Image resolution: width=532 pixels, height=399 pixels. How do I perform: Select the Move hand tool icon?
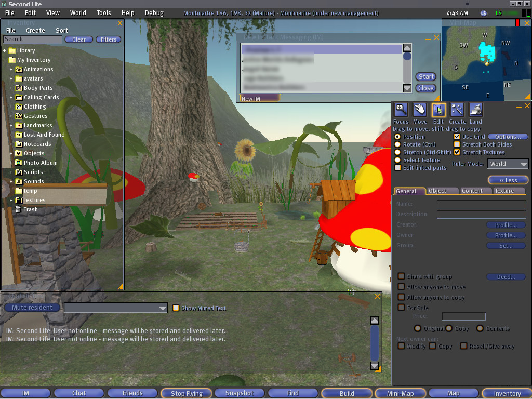[420, 110]
